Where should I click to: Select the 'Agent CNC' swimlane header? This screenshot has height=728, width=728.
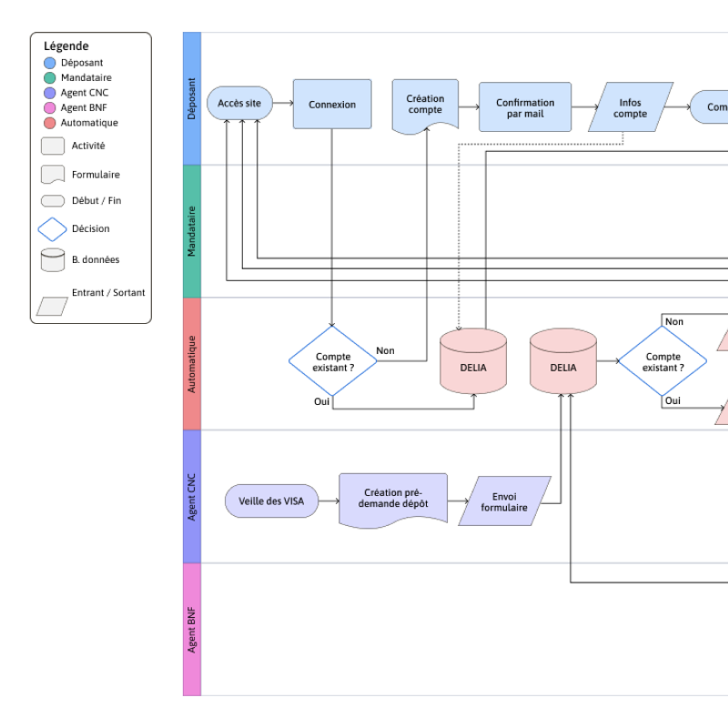[x=192, y=497]
